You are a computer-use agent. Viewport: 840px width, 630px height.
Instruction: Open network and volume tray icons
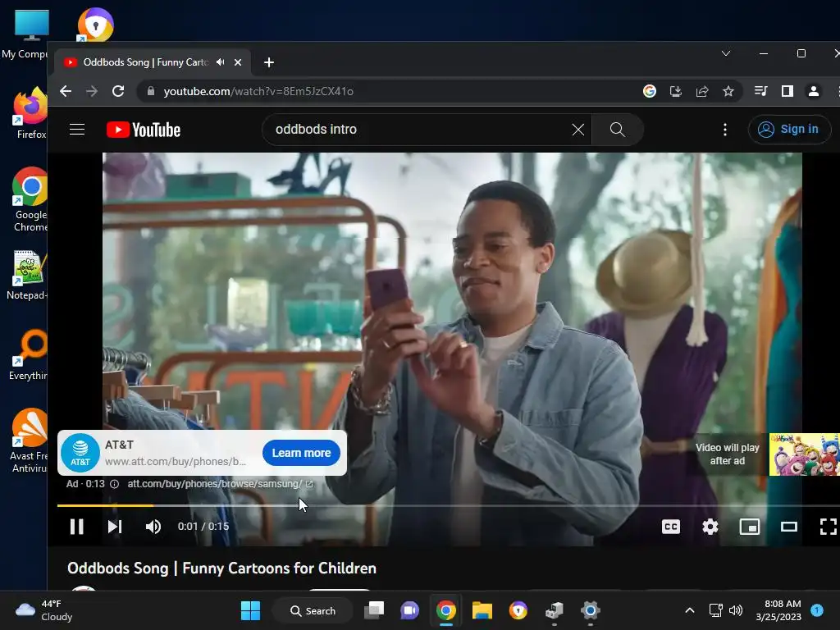(x=725, y=610)
